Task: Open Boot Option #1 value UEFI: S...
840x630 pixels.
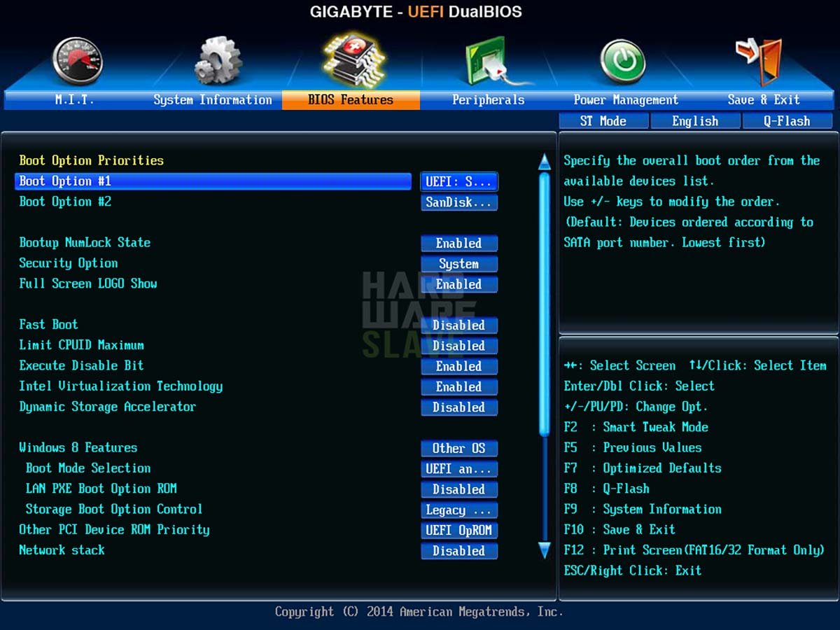Action: click(x=459, y=182)
